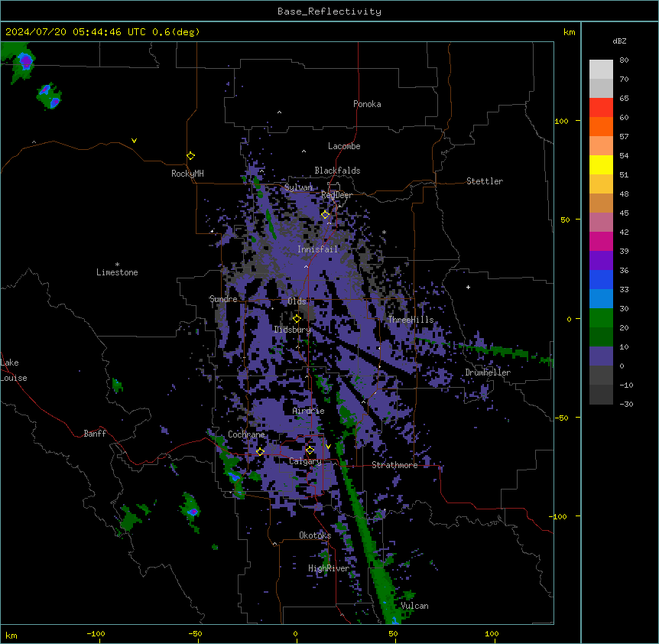Select the yellow diamond marker below Olds

[x=297, y=319]
